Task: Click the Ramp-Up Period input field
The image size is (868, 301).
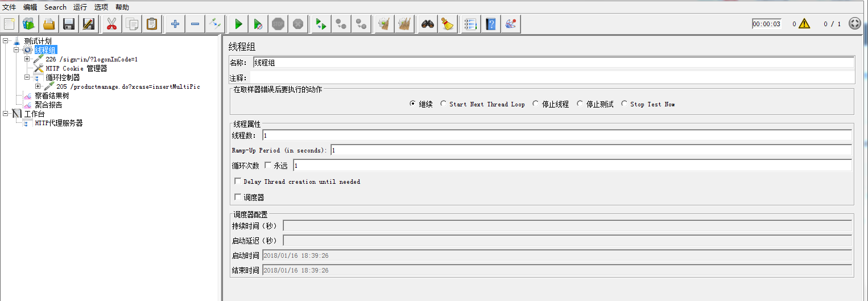Action: (x=591, y=150)
